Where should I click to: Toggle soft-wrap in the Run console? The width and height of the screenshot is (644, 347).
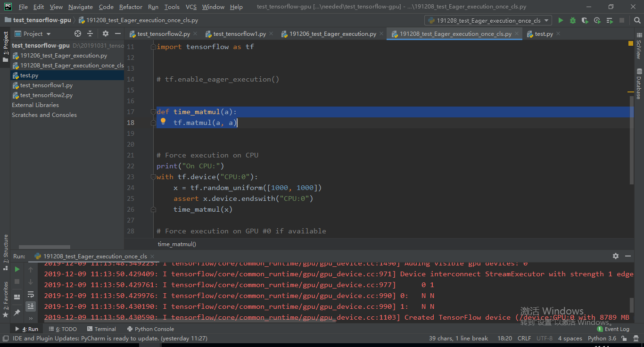point(31,294)
